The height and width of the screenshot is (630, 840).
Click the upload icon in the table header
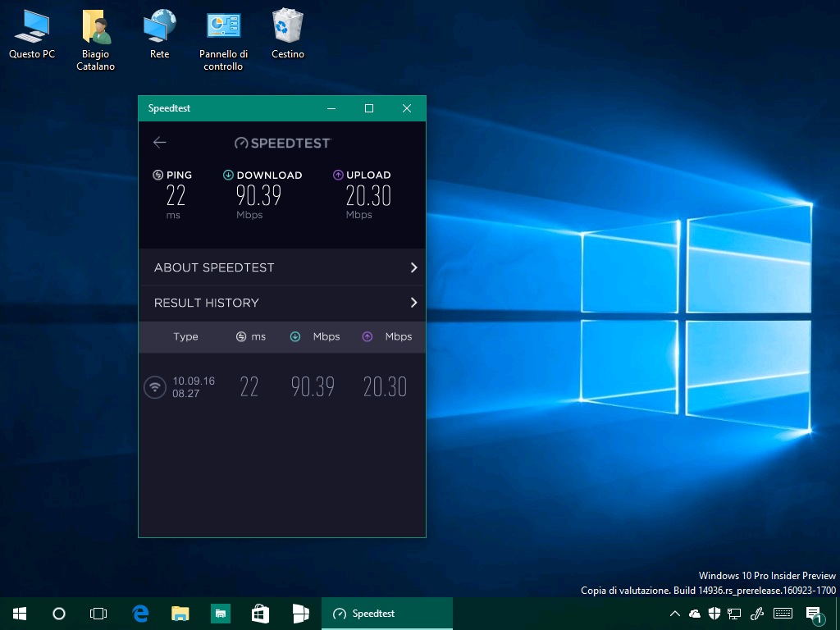coord(367,336)
